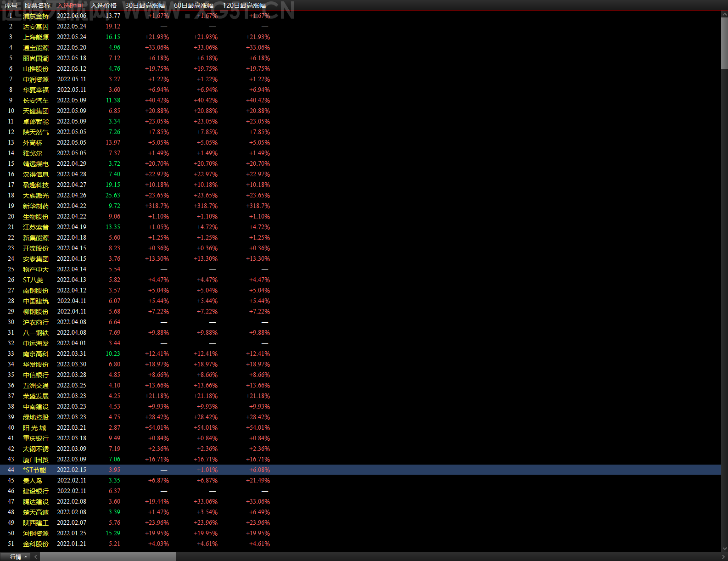
Task: Sort by 股票名称 column header
Action: (37, 6)
